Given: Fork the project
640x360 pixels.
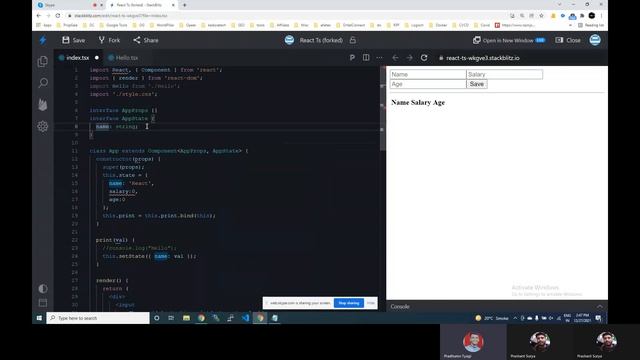Looking at the screenshot, I should coord(109,40).
